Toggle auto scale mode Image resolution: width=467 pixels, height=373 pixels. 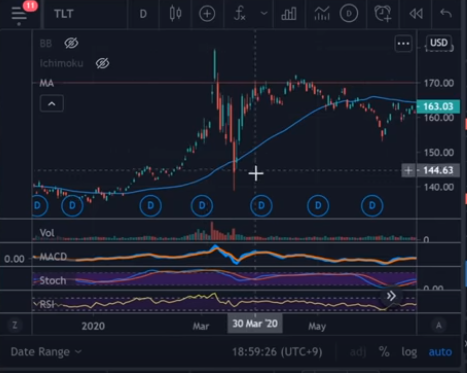440,352
